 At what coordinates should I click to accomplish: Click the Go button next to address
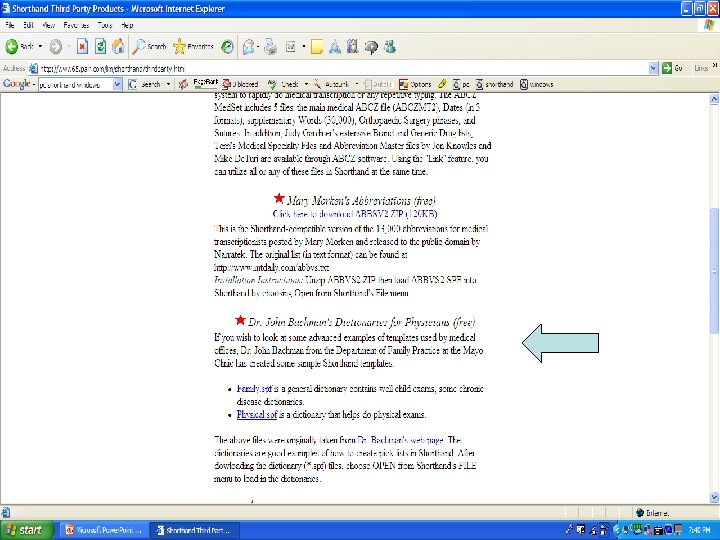(x=673, y=68)
